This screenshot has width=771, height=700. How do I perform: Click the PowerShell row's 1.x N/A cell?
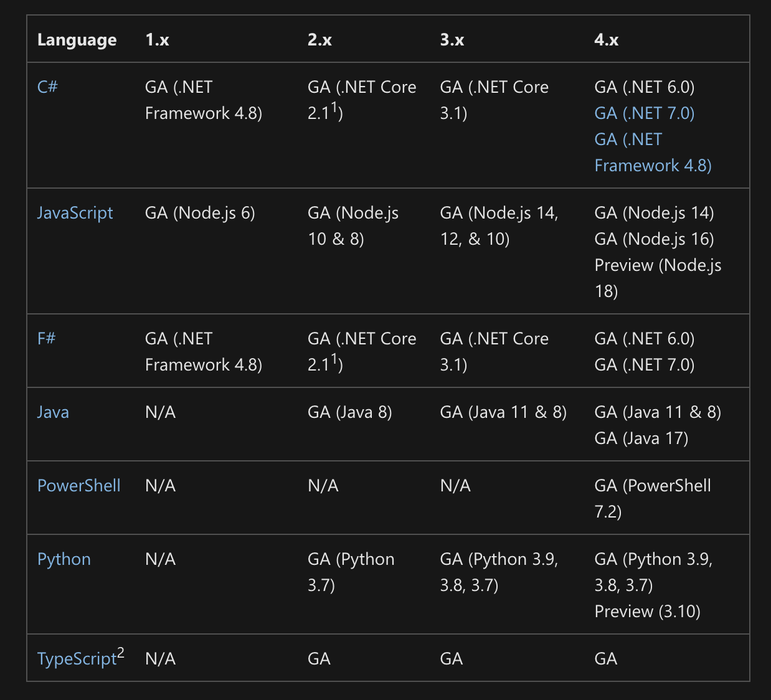pos(161,486)
